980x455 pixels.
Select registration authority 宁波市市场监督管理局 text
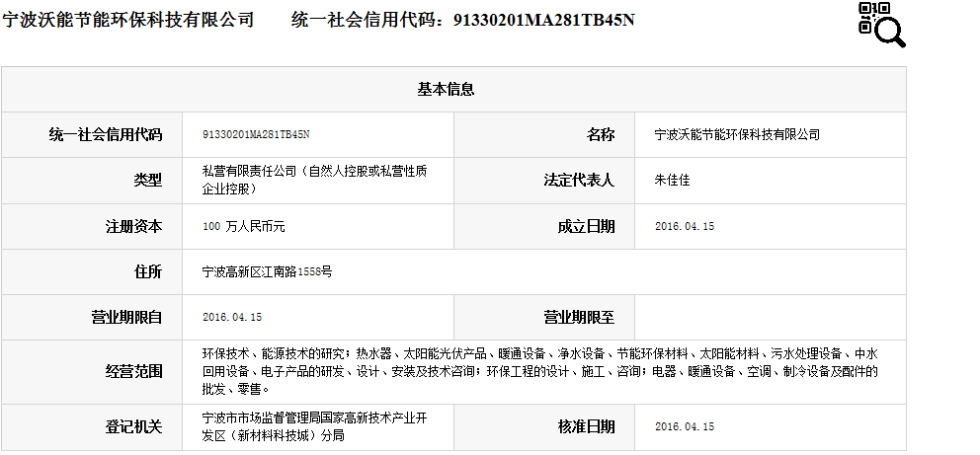click(x=314, y=427)
